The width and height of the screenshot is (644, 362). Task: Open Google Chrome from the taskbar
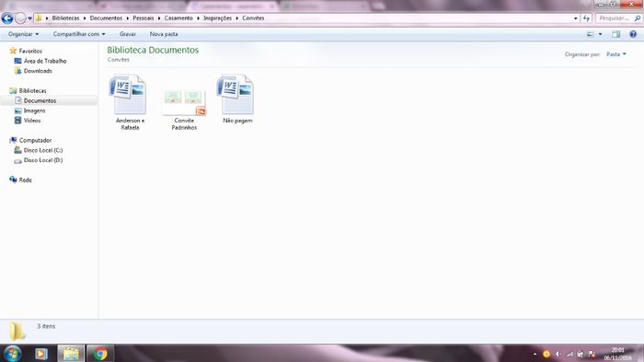99,354
